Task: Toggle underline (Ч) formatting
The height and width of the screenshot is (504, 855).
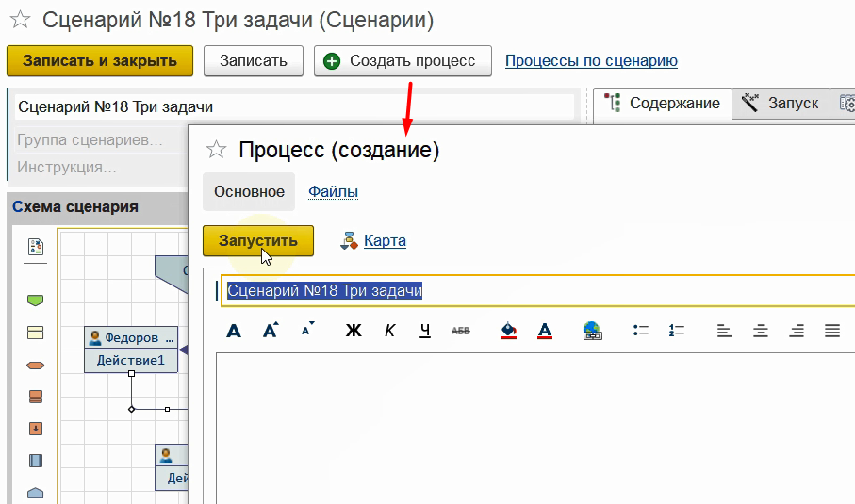Action: coord(425,331)
